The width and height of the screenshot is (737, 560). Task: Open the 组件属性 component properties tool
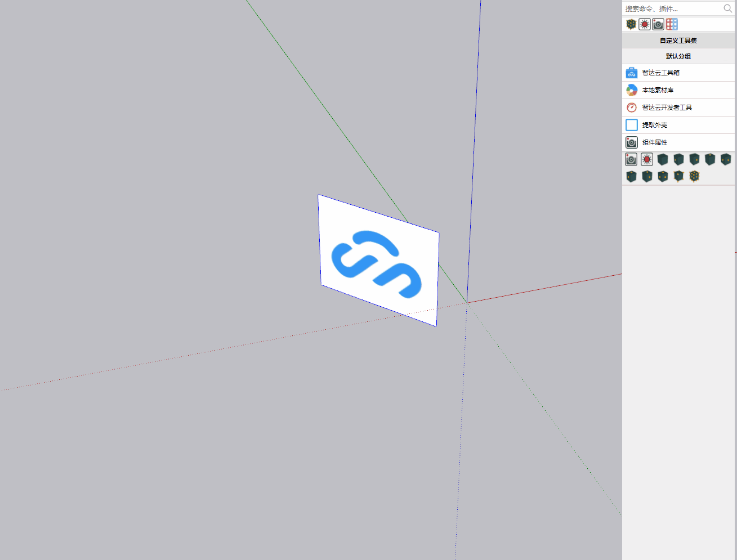click(655, 142)
